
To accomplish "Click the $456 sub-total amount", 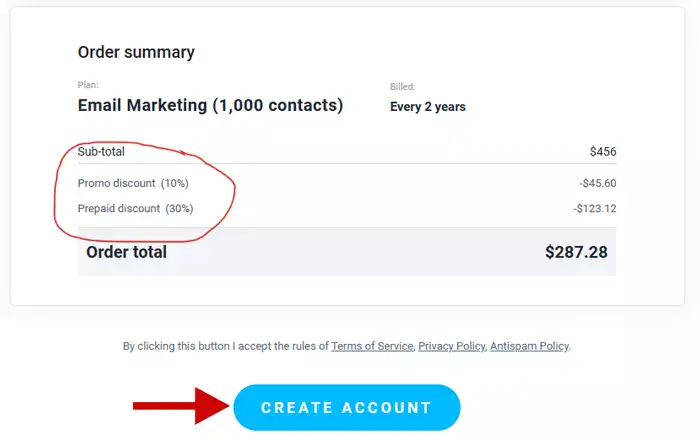I will click(603, 152).
